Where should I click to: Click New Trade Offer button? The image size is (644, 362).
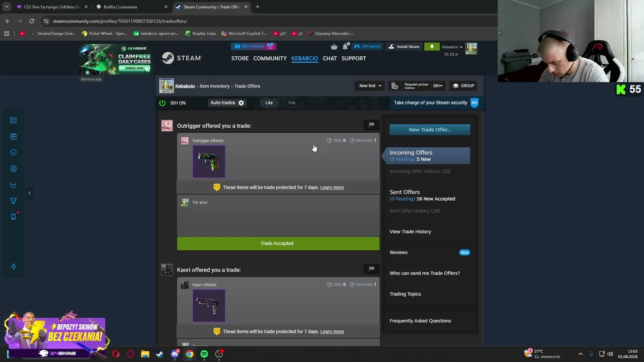[430, 130]
